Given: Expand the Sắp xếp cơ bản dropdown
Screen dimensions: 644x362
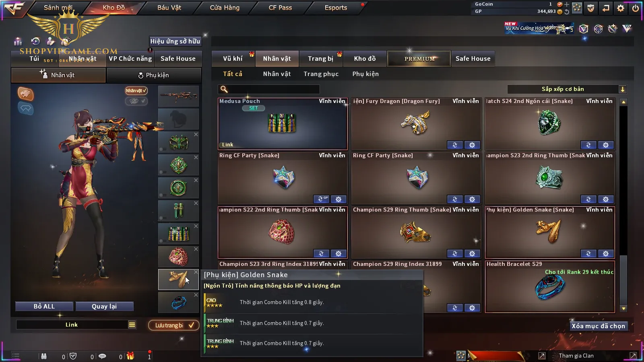Looking at the screenshot, I should pyautogui.click(x=622, y=89).
